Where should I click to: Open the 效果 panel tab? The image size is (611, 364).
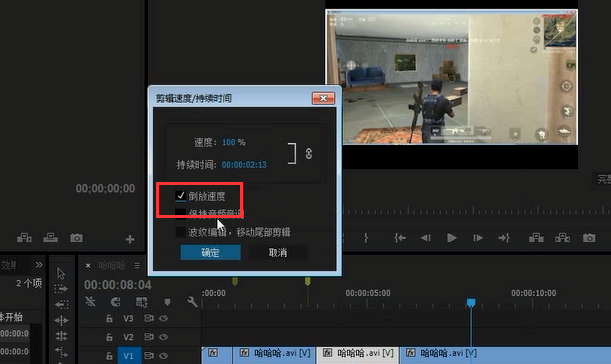(9, 265)
